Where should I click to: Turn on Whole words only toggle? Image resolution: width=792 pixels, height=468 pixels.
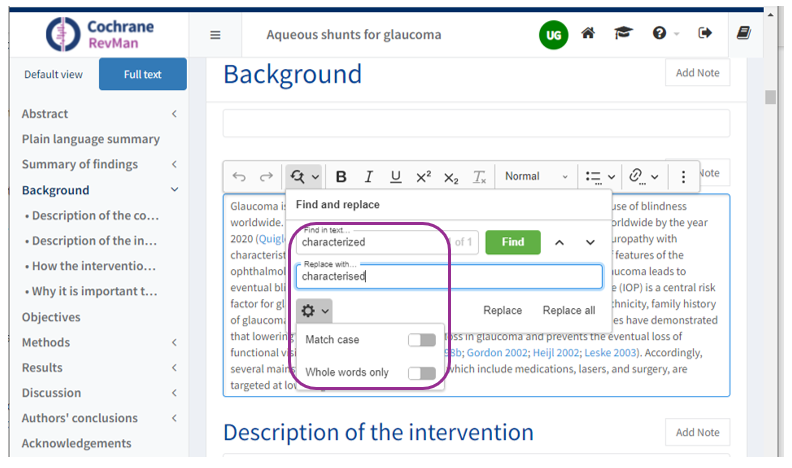tap(421, 373)
